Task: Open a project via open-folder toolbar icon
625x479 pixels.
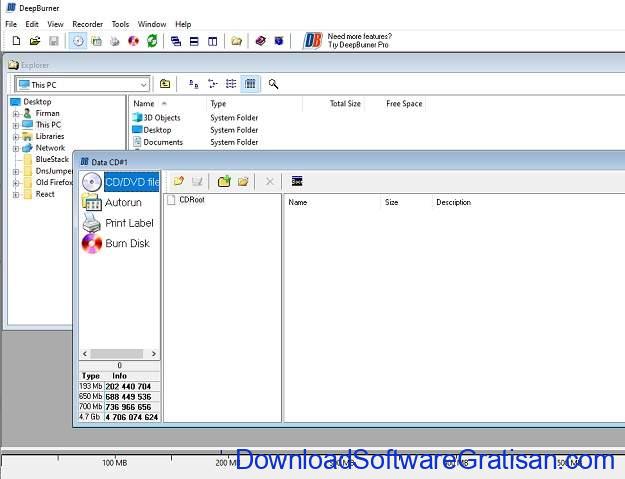Action: [x=35, y=41]
